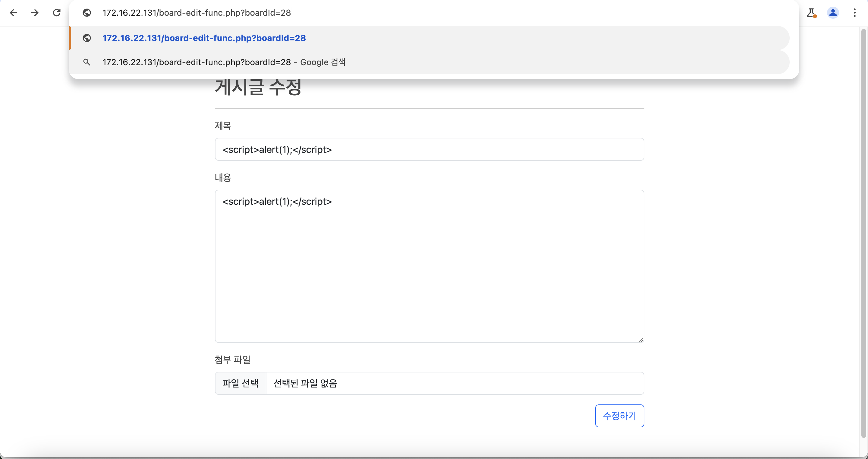This screenshot has height=459, width=868.
Task: Open the Chrome profile avatar
Action: click(x=833, y=13)
